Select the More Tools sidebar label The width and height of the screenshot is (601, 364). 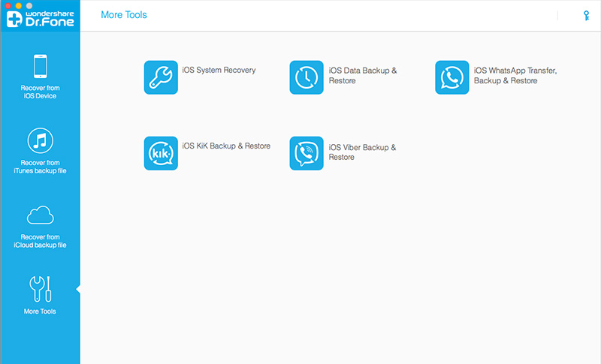(40, 311)
